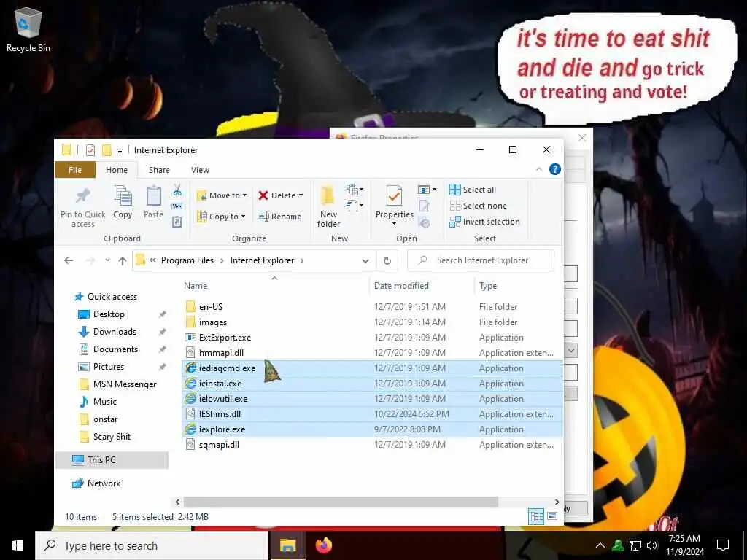Screen dimensions: 747x560
Task: Open the New item dropdown
Action: click(355, 190)
